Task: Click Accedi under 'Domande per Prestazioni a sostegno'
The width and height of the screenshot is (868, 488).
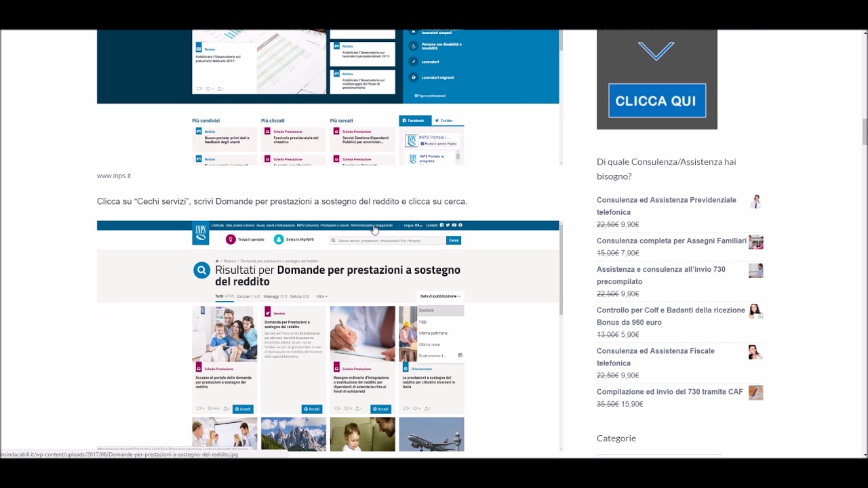Action: tap(312, 409)
